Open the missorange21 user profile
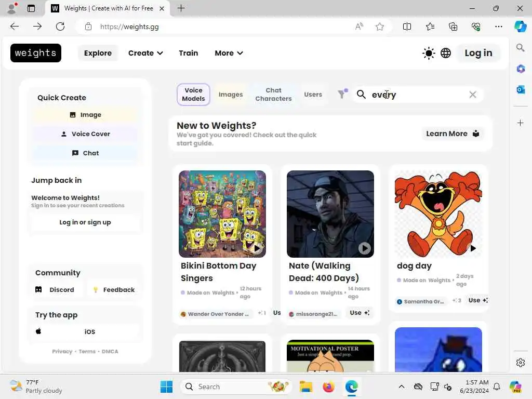 point(313,314)
